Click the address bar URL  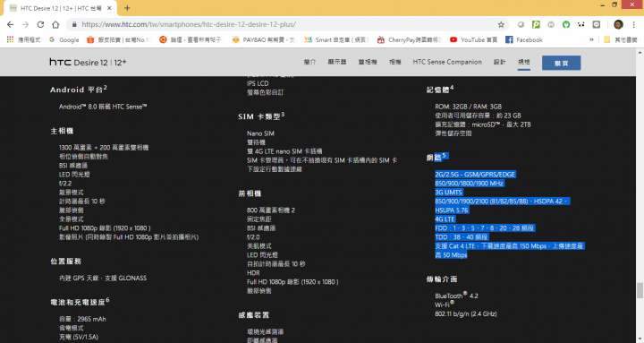189,25
